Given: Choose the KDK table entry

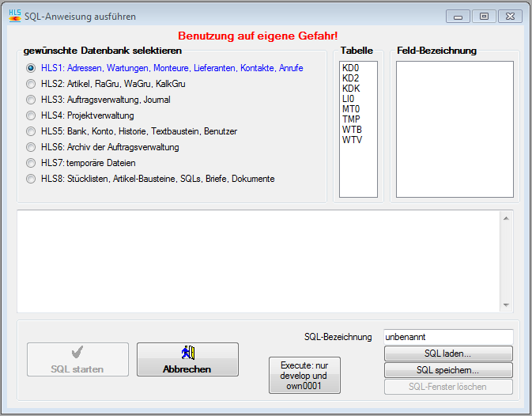Looking at the screenshot, I should coord(351,89).
